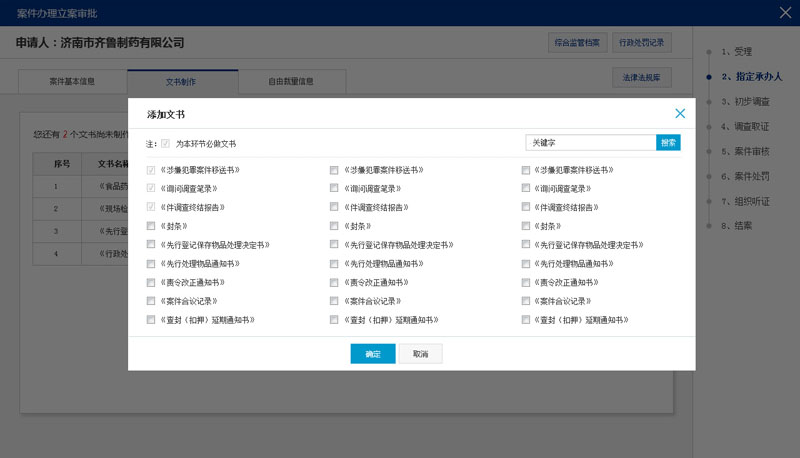Enable 《案件合议记录》 in the left column
800x458 pixels.
[x=151, y=301]
